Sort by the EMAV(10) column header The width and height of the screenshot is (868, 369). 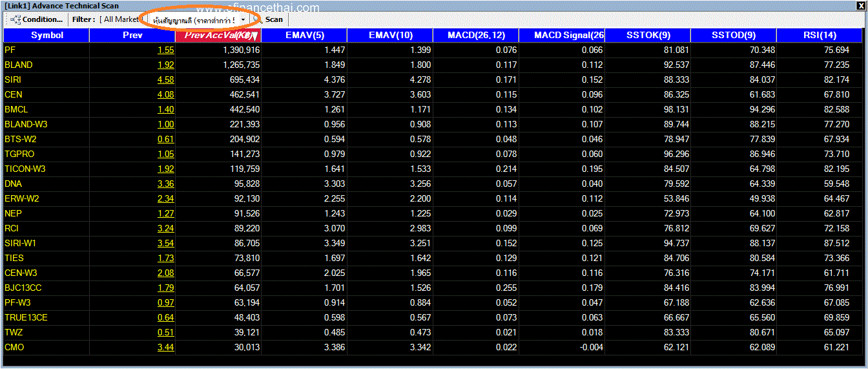[x=390, y=36]
